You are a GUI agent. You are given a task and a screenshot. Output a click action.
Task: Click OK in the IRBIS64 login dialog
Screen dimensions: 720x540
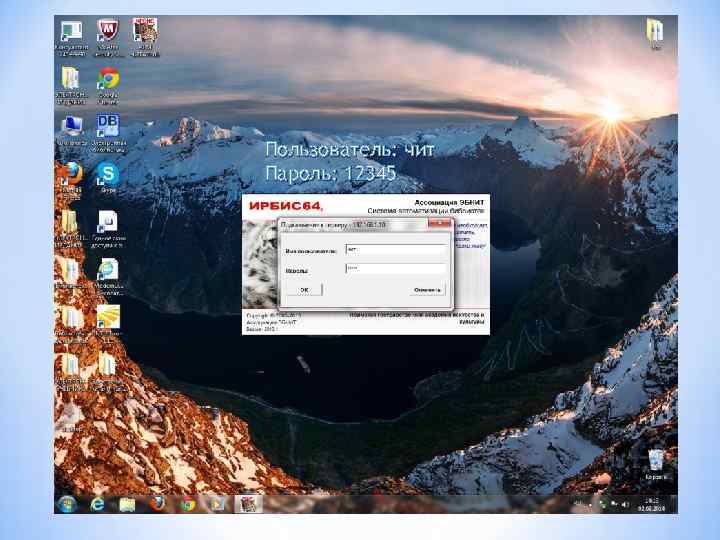coord(304,290)
